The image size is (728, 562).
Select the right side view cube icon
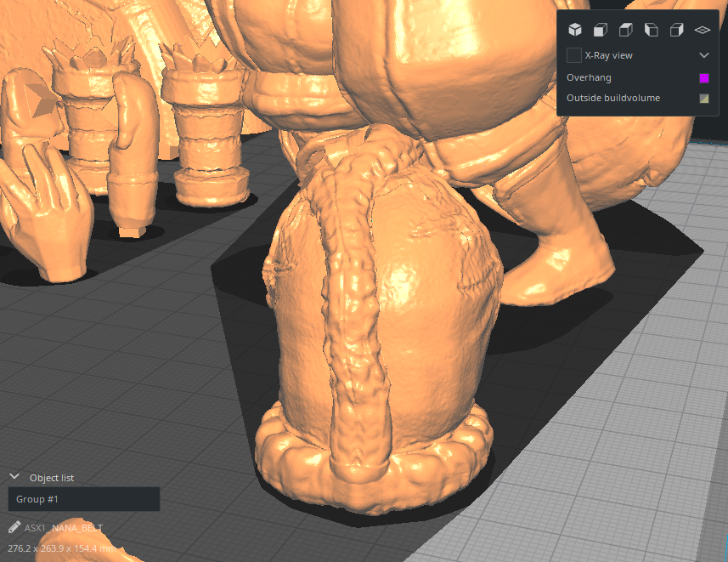point(677,30)
